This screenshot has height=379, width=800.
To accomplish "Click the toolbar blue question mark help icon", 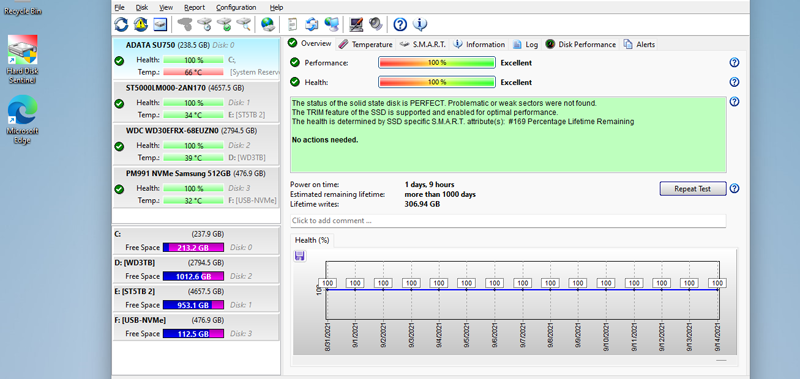I will coord(401,24).
